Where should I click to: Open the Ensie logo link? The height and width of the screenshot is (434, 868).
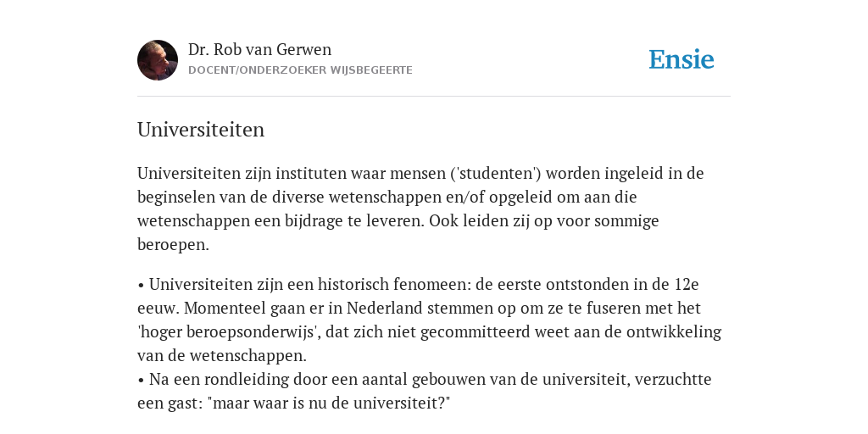(682, 59)
